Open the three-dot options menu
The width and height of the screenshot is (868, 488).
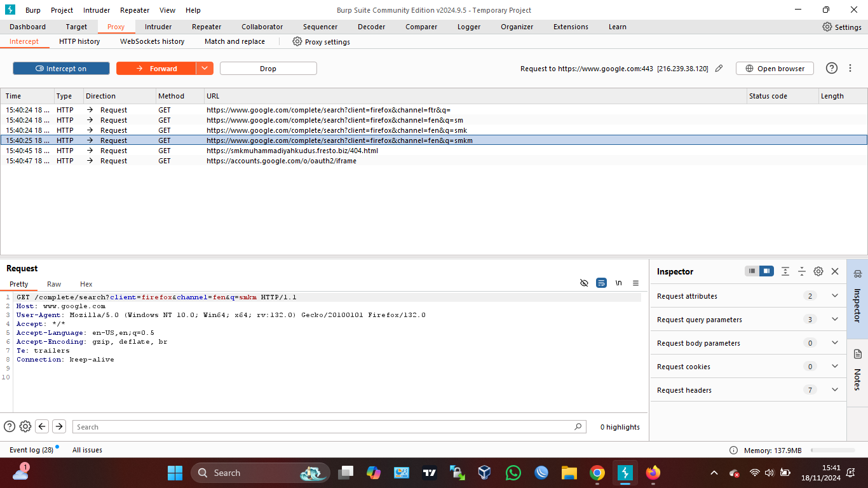point(850,68)
